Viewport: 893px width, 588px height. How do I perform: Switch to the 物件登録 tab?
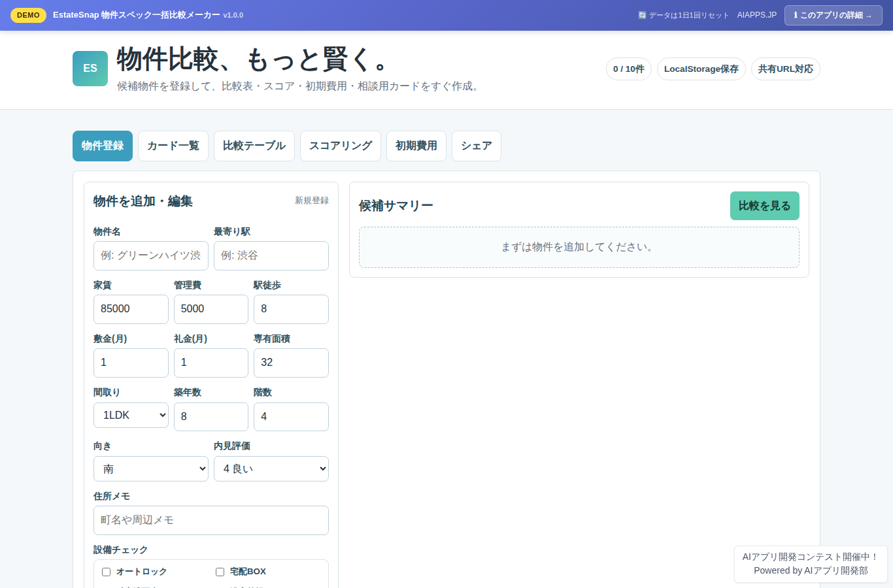pyautogui.click(x=103, y=146)
